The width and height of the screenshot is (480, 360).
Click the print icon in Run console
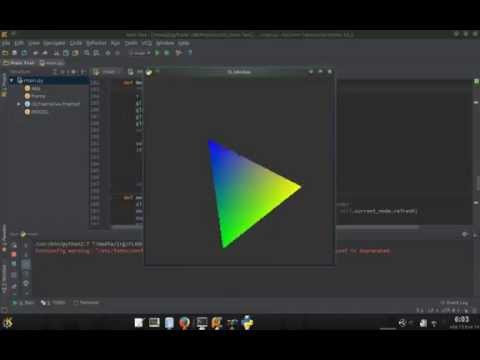coord(26,284)
